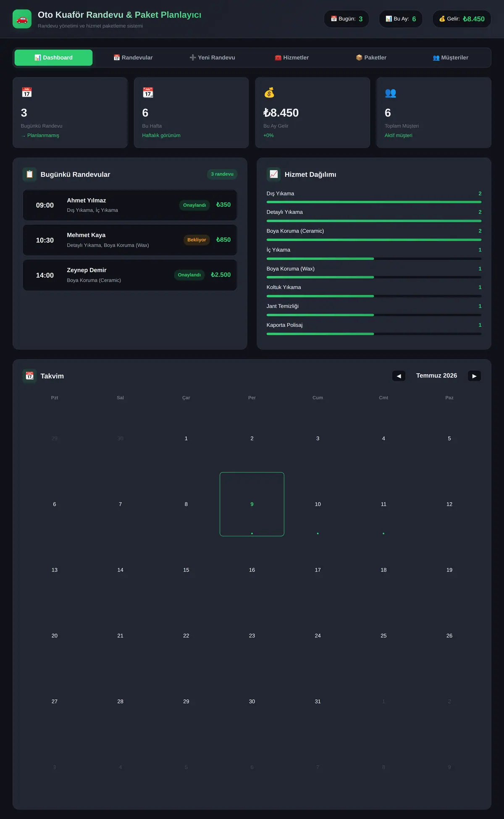Click the people icon on Toplam Müşteri card
This screenshot has height=819, width=504.
click(x=391, y=92)
